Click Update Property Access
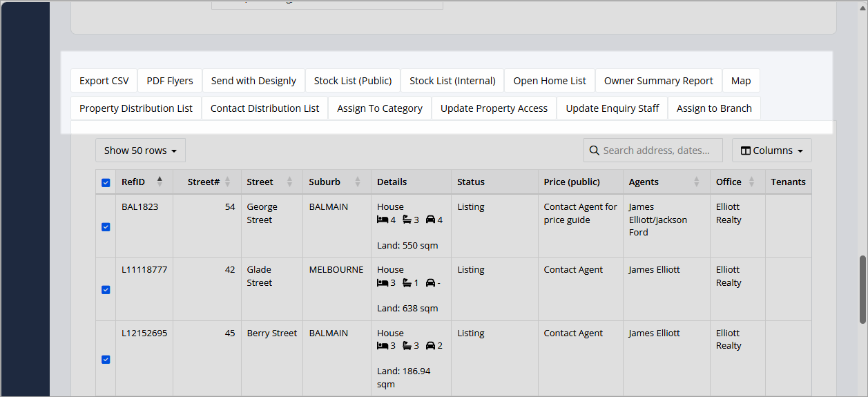Screen dimensions: 868x397 pos(494,108)
